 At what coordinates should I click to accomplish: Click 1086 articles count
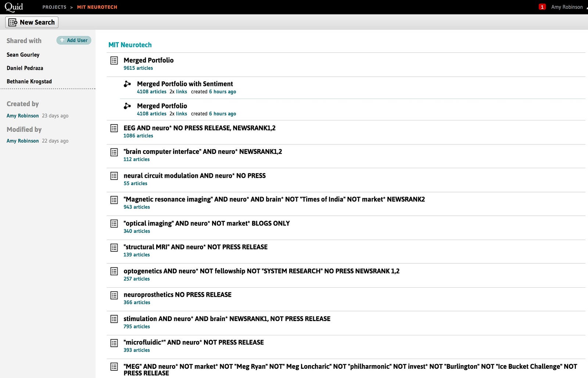click(x=138, y=136)
